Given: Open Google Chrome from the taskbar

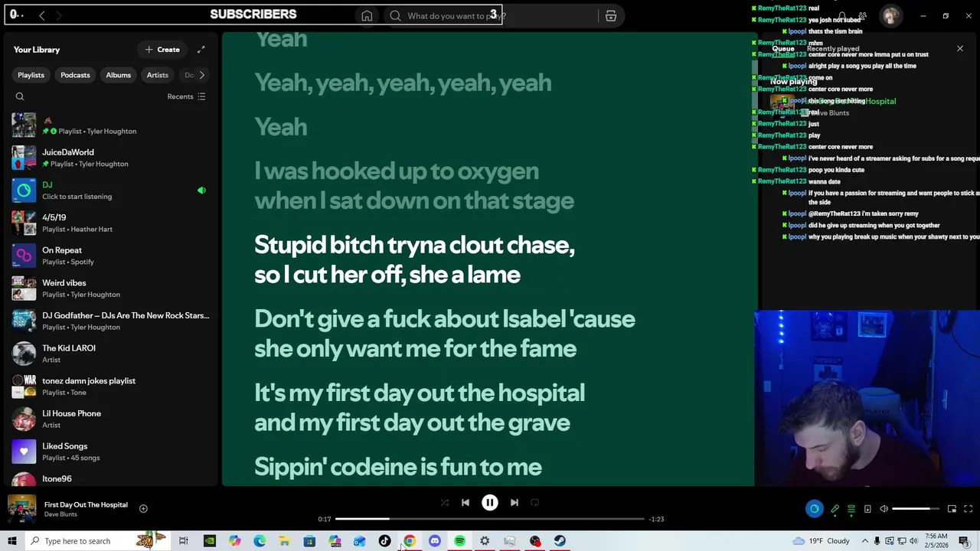Looking at the screenshot, I should [x=410, y=541].
